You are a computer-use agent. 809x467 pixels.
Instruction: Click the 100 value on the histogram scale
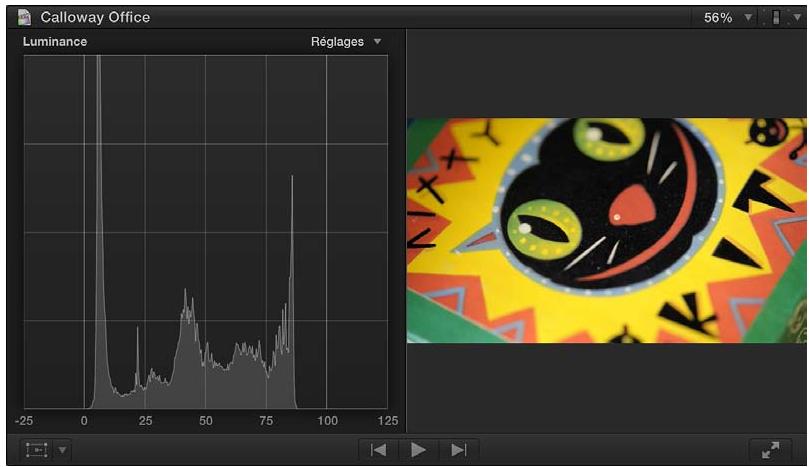(327, 421)
